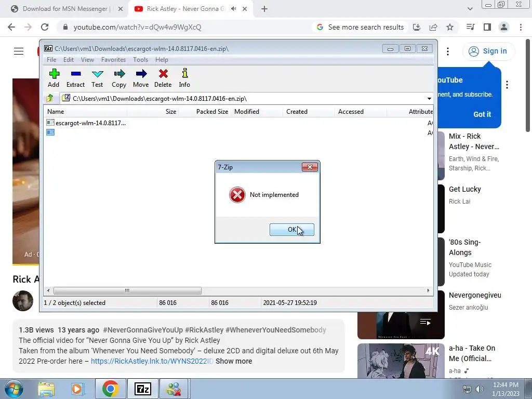Expand the 7-Zip path history dropdown
Viewport: 532px width, 399px height.
coord(429,99)
